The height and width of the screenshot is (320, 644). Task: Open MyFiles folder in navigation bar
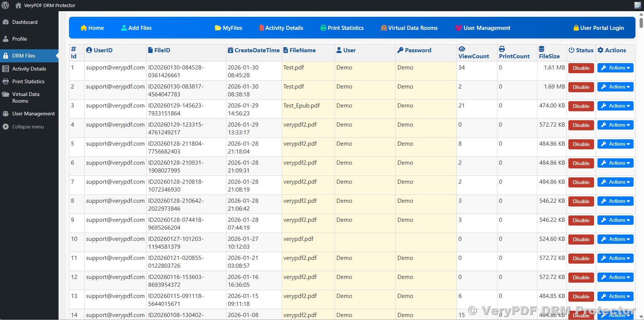click(x=228, y=28)
